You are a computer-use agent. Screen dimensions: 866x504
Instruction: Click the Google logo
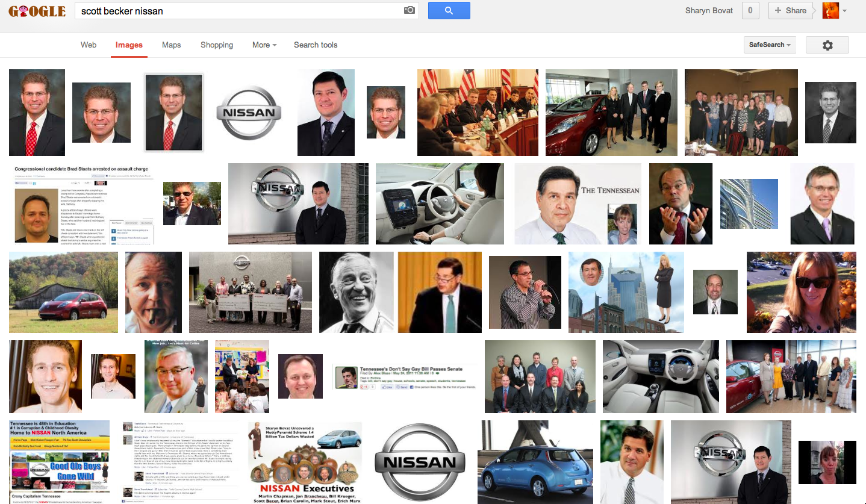[x=37, y=11]
